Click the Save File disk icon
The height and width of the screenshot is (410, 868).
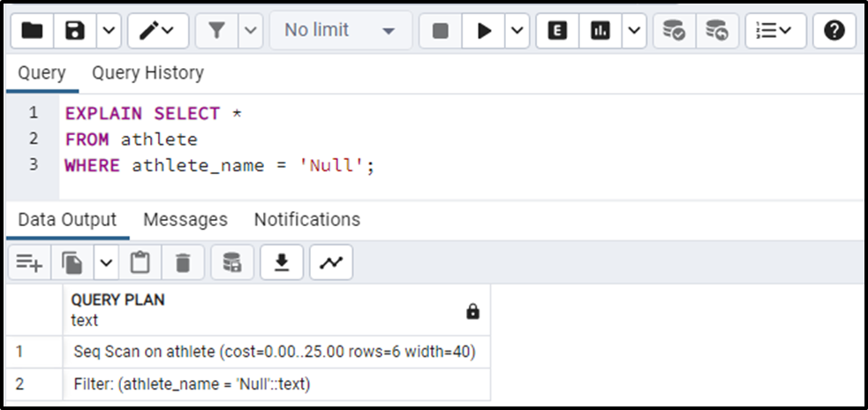click(75, 31)
